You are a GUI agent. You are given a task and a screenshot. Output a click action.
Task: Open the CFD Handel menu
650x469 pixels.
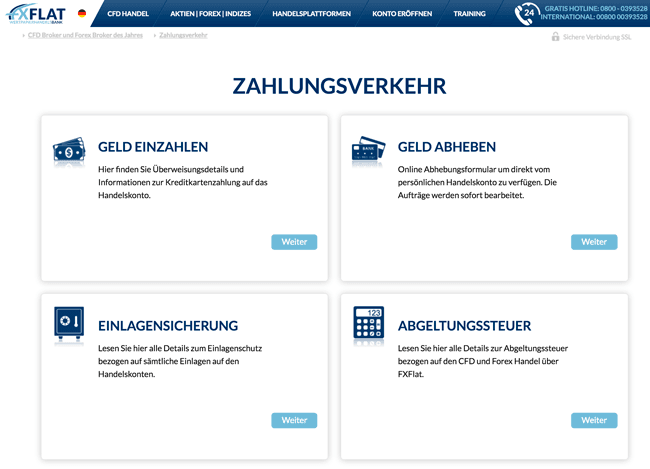click(128, 14)
